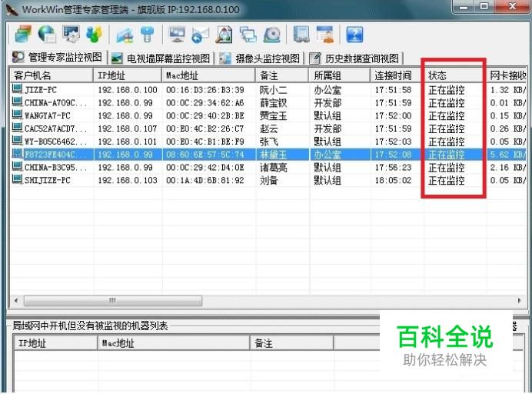This screenshot has height=394, width=532.
Task: Click the remark 赵云 cell
Action: 269,129
